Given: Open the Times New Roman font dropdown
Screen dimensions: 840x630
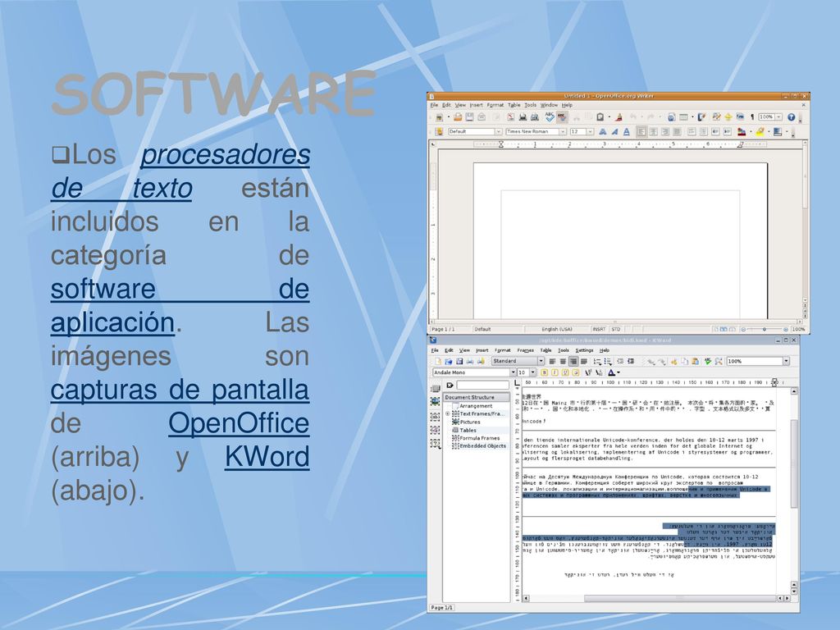Looking at the screenshot, I should 563,132.
